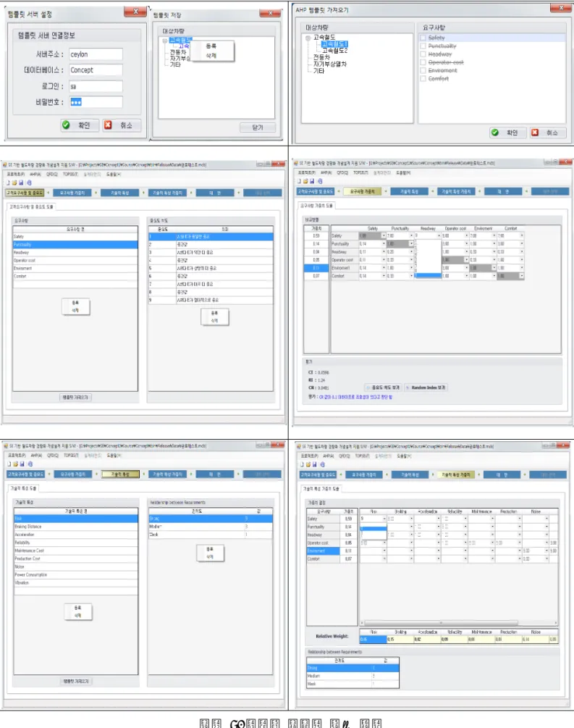574x728 pixels.
Task: Select 요구사항 가중치 step in 고객요구사항 및 중요도 도출 window
Action: pos(72,193)
